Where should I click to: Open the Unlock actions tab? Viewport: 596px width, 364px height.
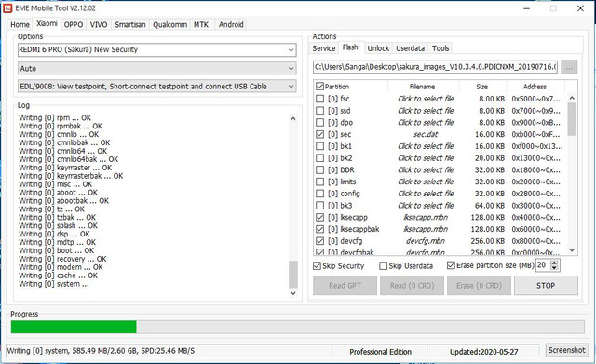click(x=378, y=48)
